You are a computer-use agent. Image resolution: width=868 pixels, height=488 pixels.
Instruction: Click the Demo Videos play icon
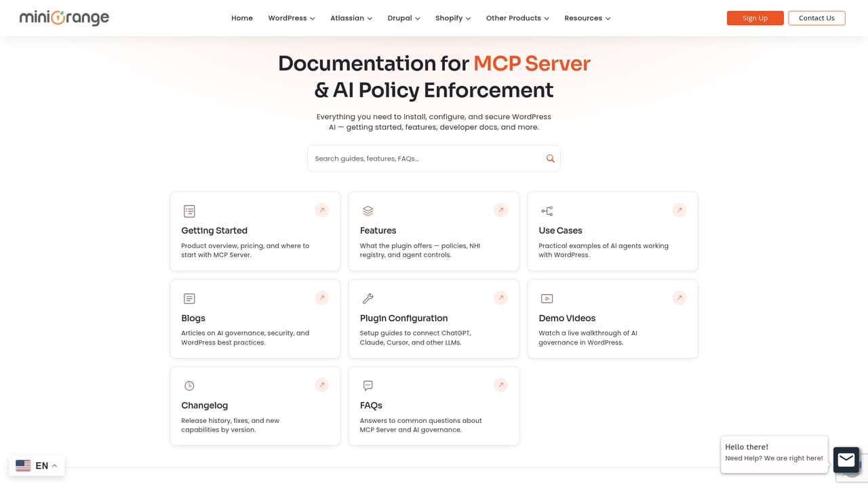pyautogui.click(x=547, y=299)
